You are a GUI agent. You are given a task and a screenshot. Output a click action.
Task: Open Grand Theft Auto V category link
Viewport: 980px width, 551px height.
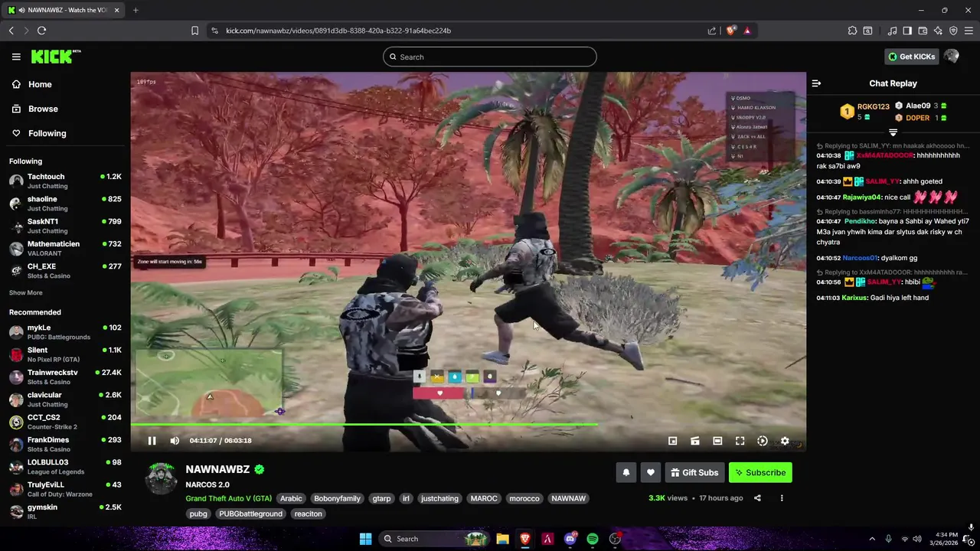point(228,498)
